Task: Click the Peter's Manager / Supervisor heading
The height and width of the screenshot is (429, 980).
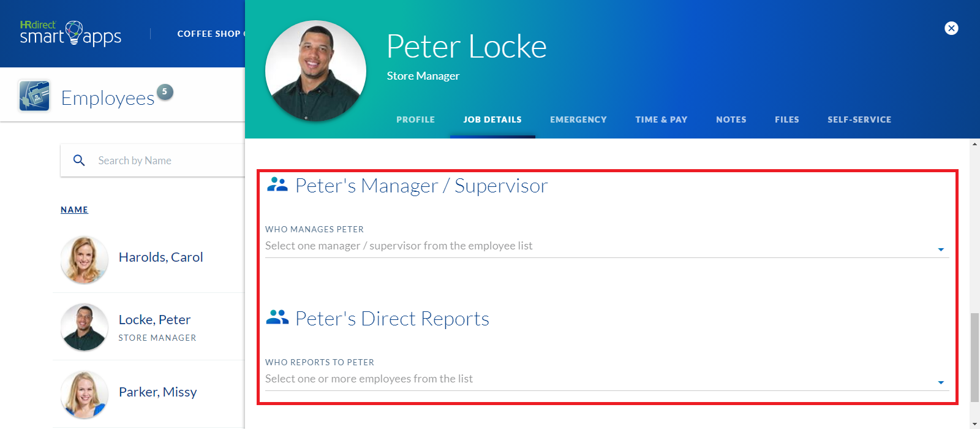Action: click(421, 186)
